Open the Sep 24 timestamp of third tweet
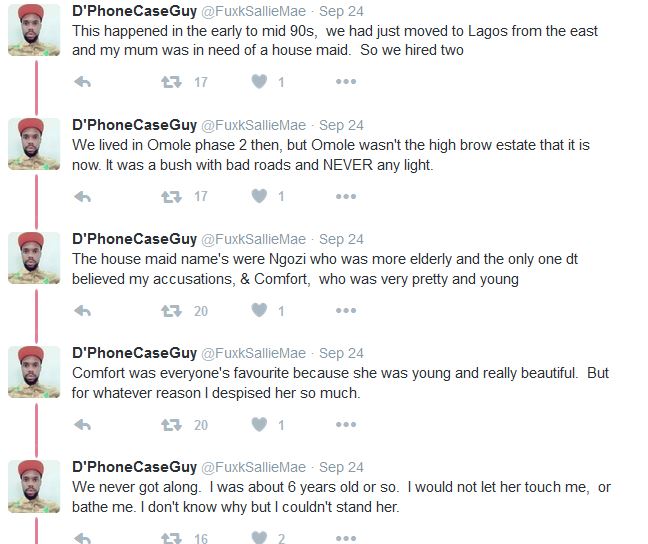Viewport: 648px width, 544px height. [x=341, y=239]
